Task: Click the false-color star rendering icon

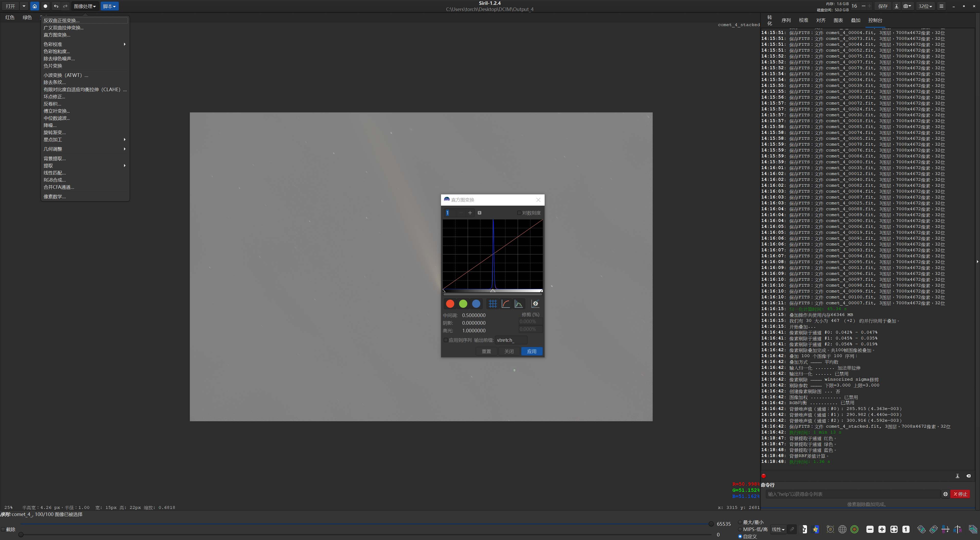Action: 815,529
